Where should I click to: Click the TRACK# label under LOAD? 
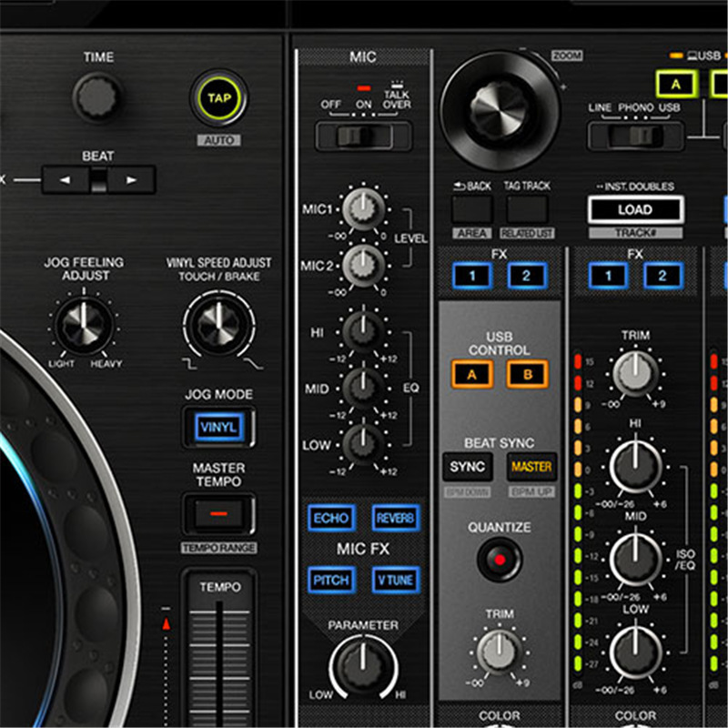[x=635, y=233]
